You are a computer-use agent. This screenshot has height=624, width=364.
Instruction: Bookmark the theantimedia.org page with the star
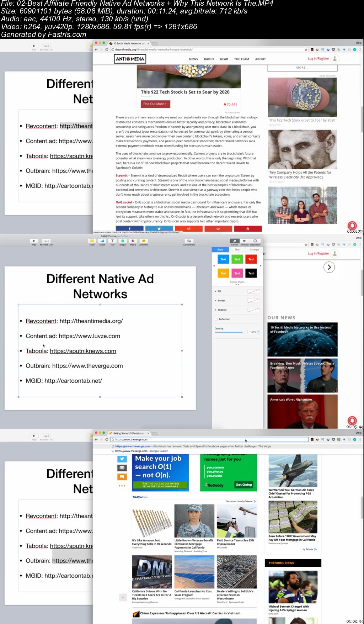point(306,49)
